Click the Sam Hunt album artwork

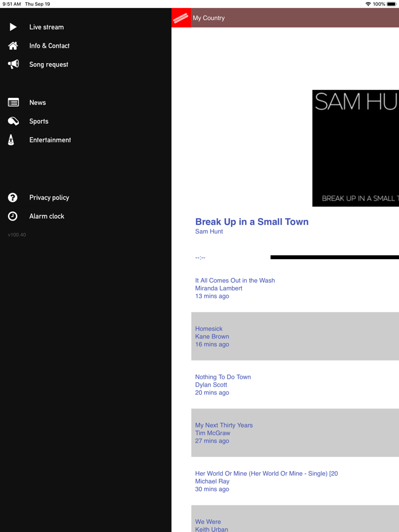click(x=356, y=148)
